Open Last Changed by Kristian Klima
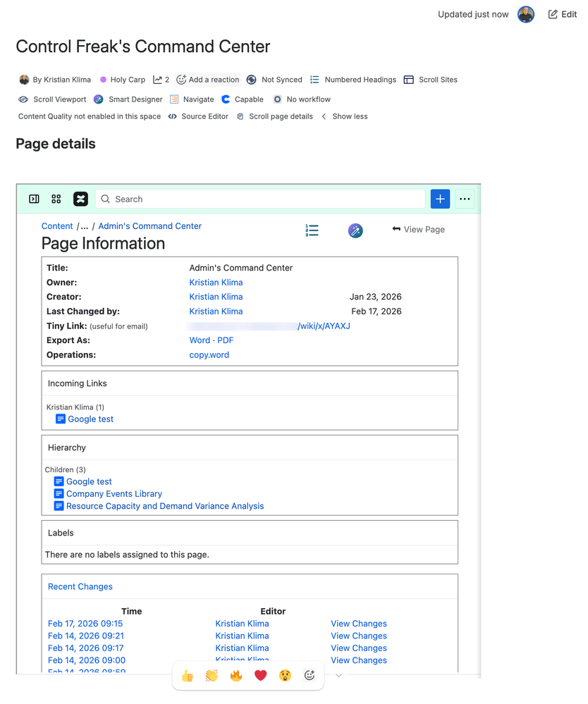 pyautogui.click(x=216, y=311)
